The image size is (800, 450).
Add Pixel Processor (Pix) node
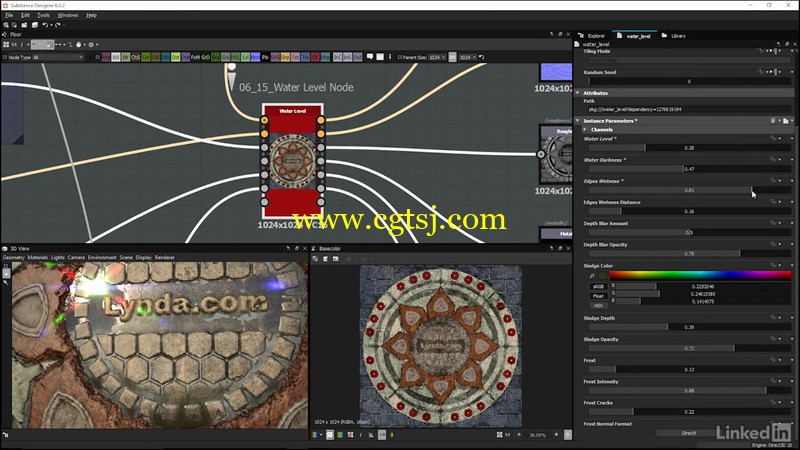click(265, 57)
